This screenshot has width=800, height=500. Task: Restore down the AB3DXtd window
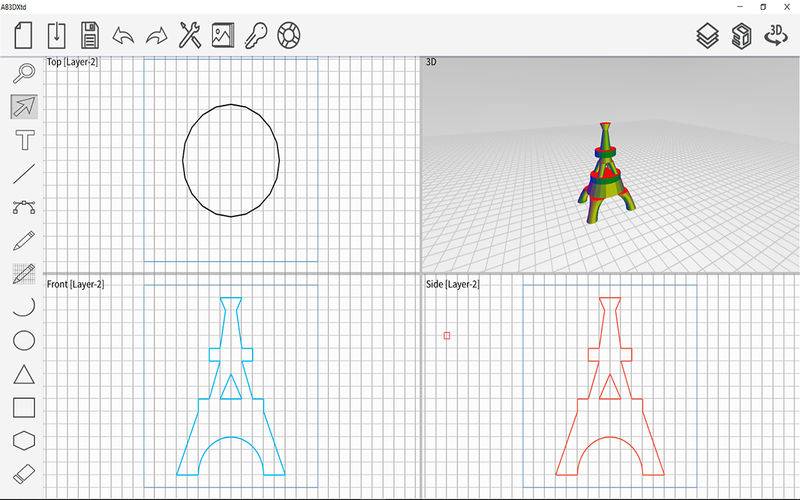click(763, 7)
